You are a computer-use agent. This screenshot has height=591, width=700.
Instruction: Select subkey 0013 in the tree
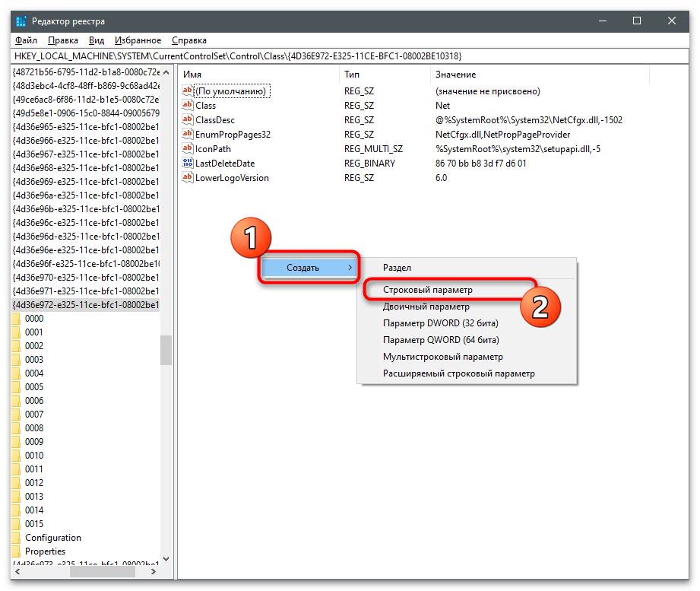(x=34, y=496)
